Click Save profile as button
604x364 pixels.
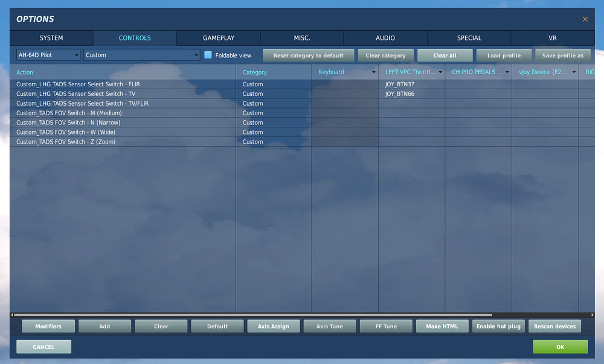tap(563, 56)
